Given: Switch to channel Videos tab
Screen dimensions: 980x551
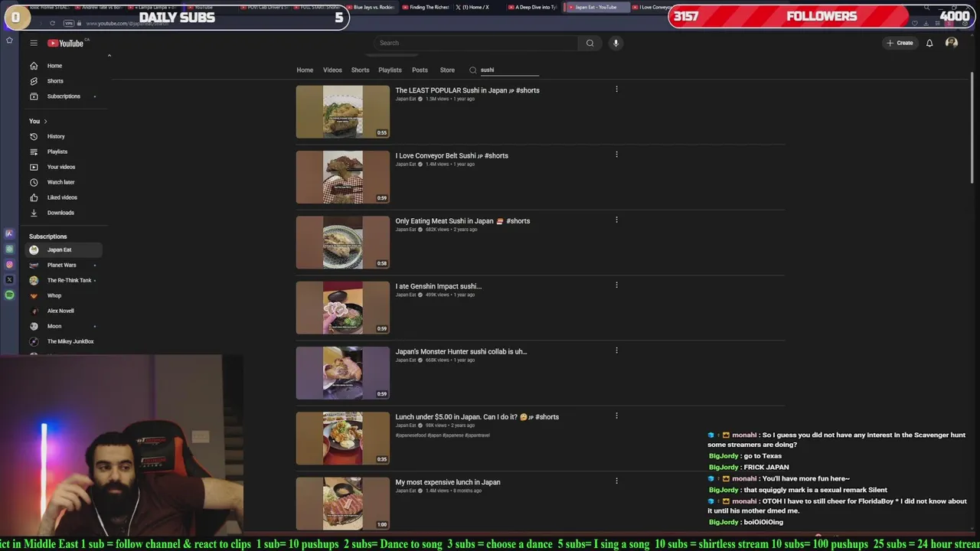Looking at the screenshot, I should pos(332,70).
